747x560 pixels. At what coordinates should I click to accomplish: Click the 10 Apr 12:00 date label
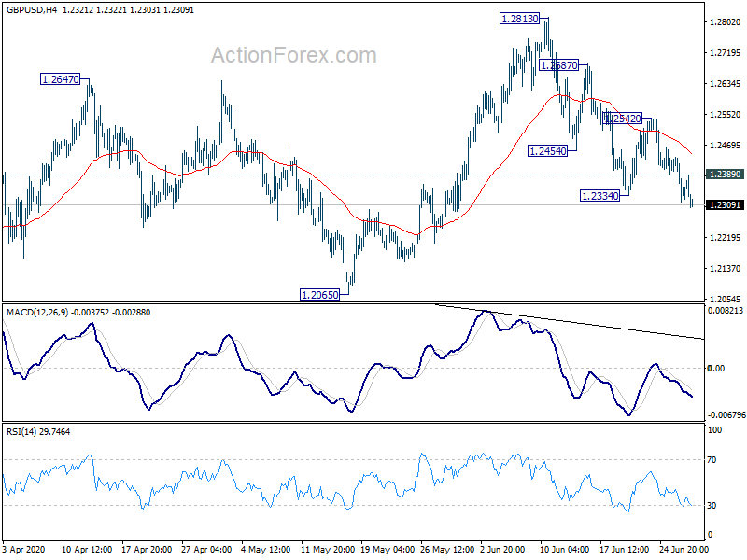click(x=87, y=550)
